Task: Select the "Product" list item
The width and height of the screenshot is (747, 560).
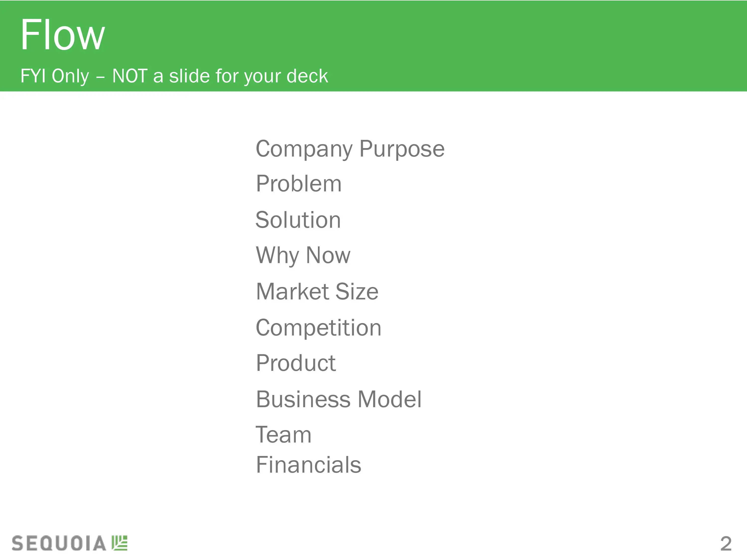Action: pyautogui.click(x=296, y=363)
